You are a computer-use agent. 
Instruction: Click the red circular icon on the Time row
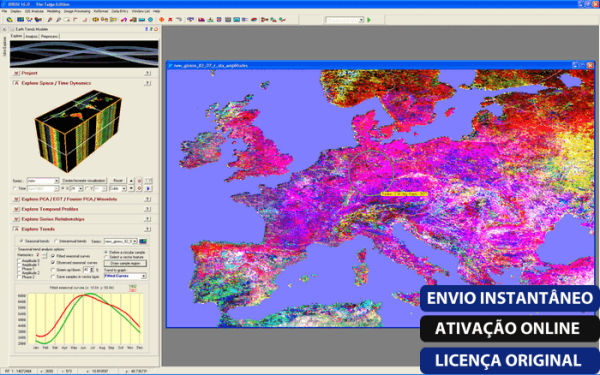pyautogui.click(x=139, y=188)
